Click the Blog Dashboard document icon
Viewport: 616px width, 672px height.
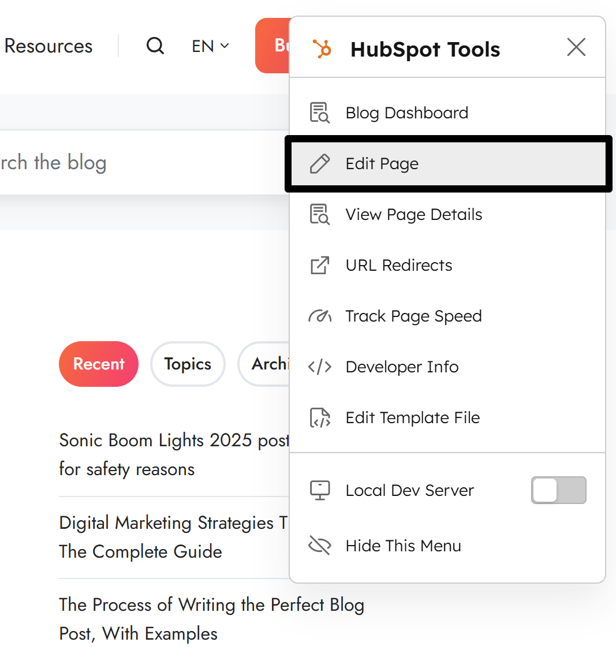320,113
